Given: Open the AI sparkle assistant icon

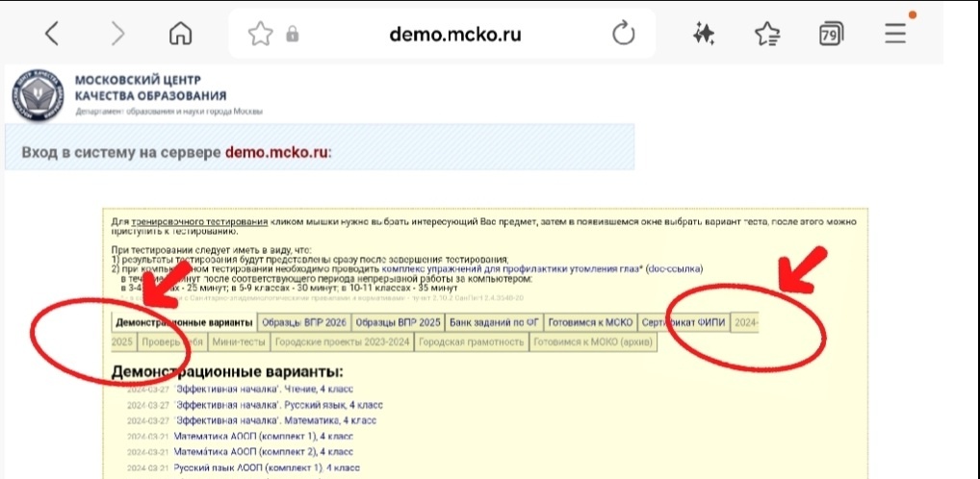Looking at the screenshot, I should (x=704, y=34).
